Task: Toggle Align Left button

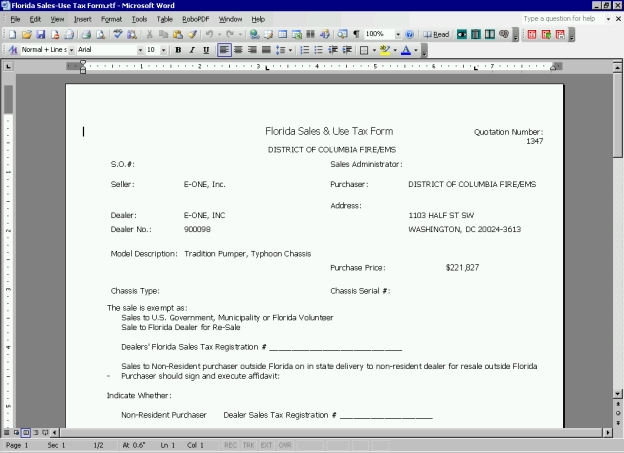Action: point(224,50)
